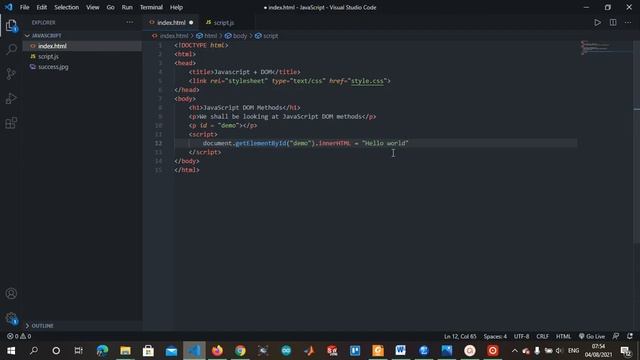
Task: Open Trello from the taskbar
Action: (355, 351)
